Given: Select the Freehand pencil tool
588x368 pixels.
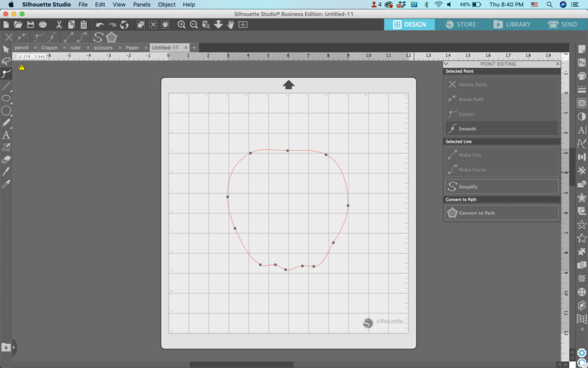Looking at the screenshot, I should (x=6, y=123).
